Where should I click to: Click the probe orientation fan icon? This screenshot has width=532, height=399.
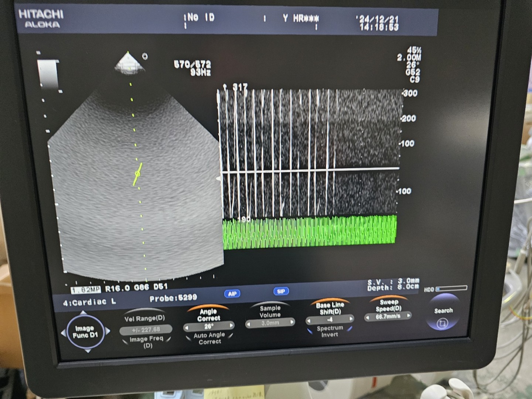[129, 64]
